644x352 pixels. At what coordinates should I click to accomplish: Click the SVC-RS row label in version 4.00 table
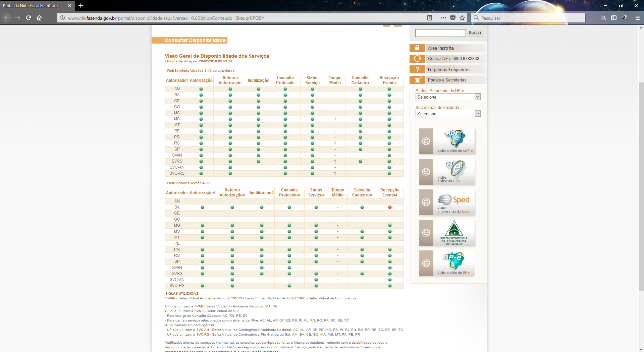point(177,286)
